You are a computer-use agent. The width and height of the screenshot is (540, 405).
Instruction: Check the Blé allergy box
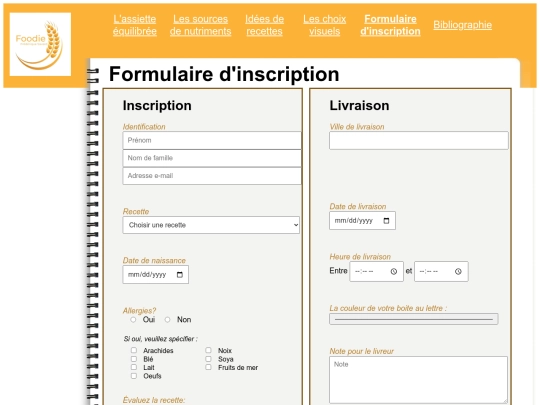134,359
